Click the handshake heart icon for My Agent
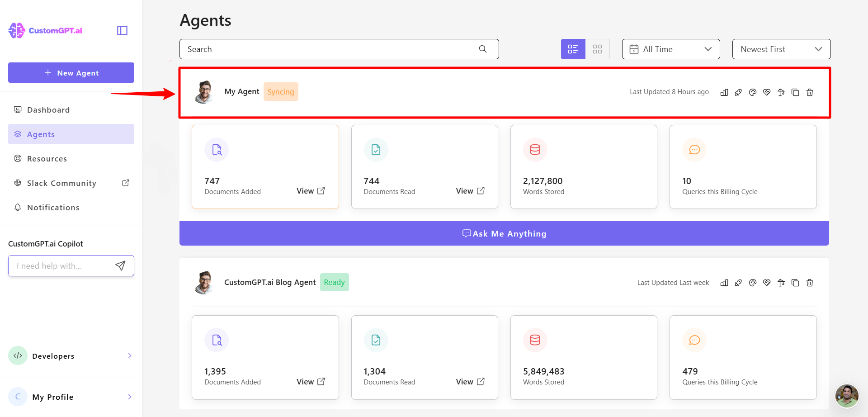 coord(767,92)
